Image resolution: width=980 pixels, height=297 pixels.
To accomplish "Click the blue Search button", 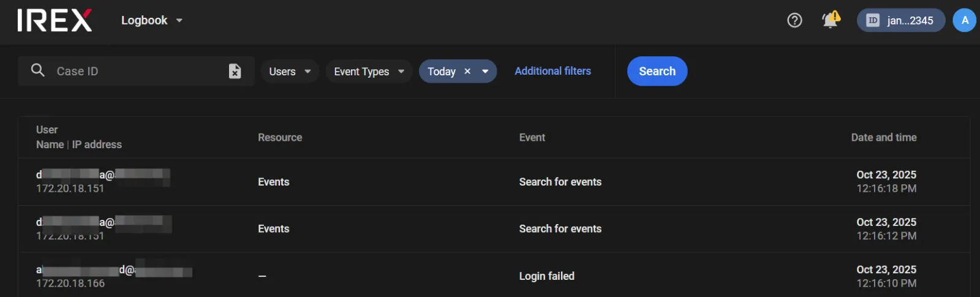I will (x=657, y=71).
